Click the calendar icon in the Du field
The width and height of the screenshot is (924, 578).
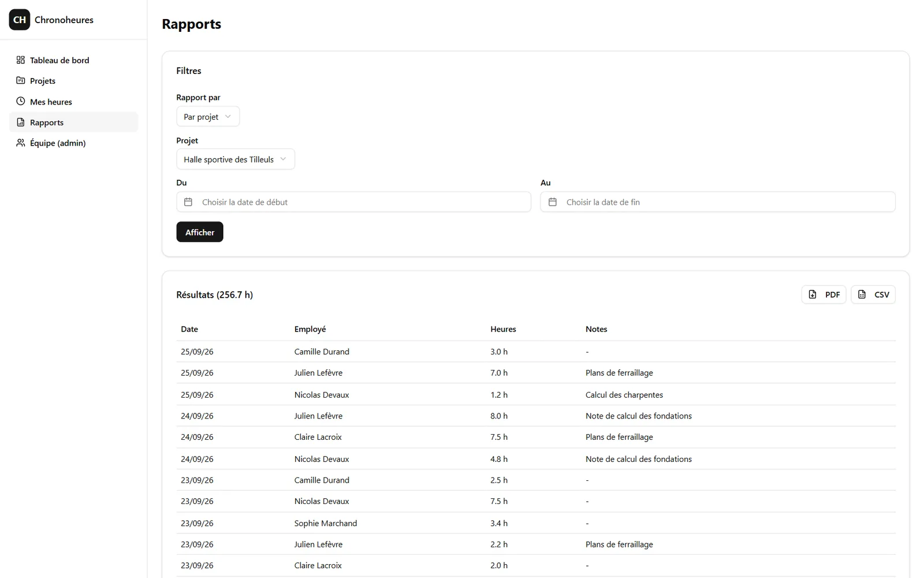188,202
